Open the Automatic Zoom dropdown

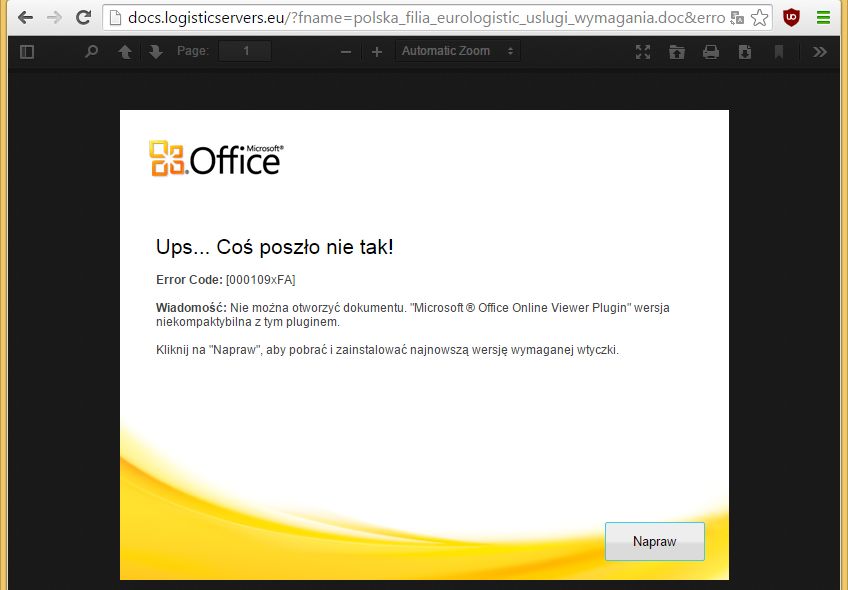[x=458, y=51]
